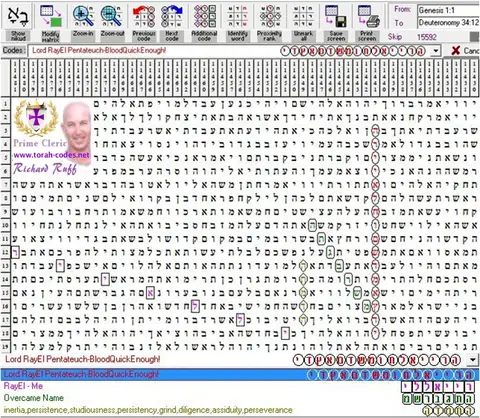This screenshot has width=480, height=418.
Task: Go to Next code using blue arrow icon
Action: [172, 16]
